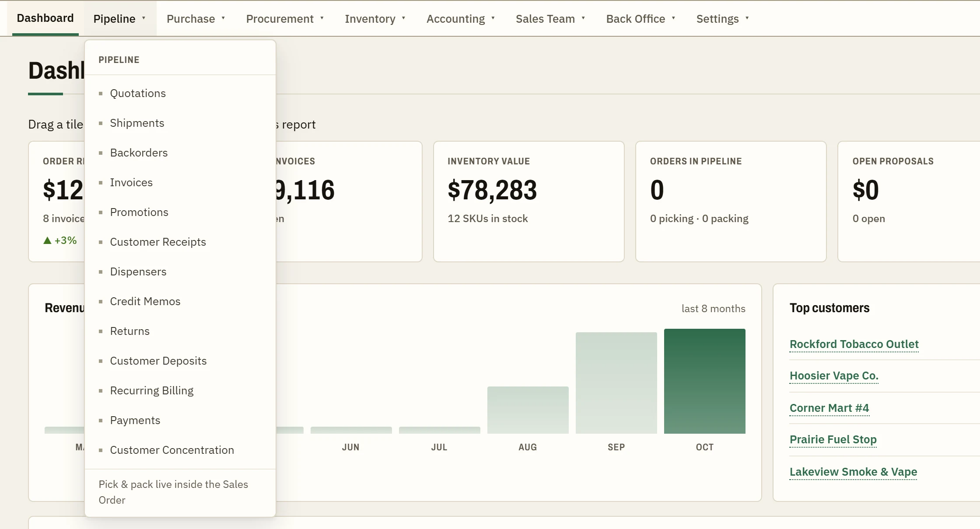
Task: Click the Orders in Pipeline tile
Action: (x=731, y=202)
